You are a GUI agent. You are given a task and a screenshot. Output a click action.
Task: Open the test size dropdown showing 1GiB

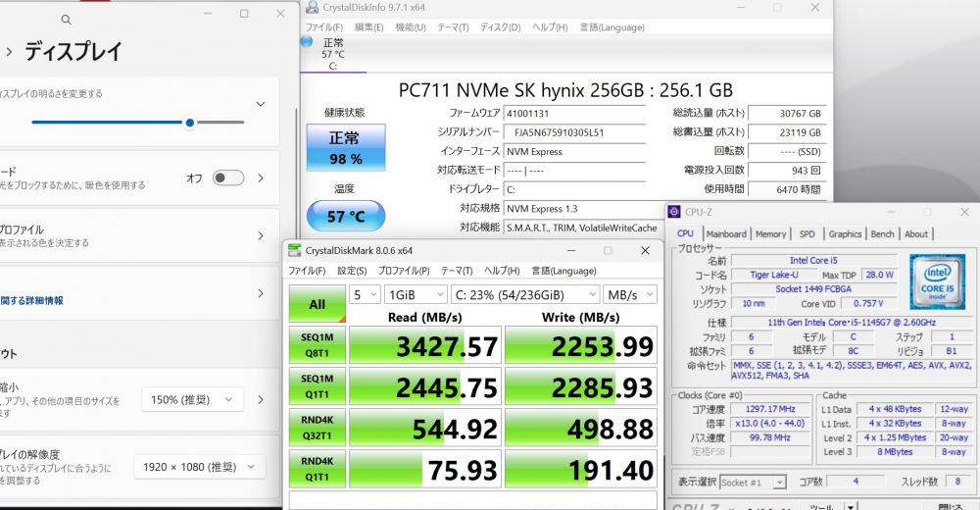[x=416, y=295]
